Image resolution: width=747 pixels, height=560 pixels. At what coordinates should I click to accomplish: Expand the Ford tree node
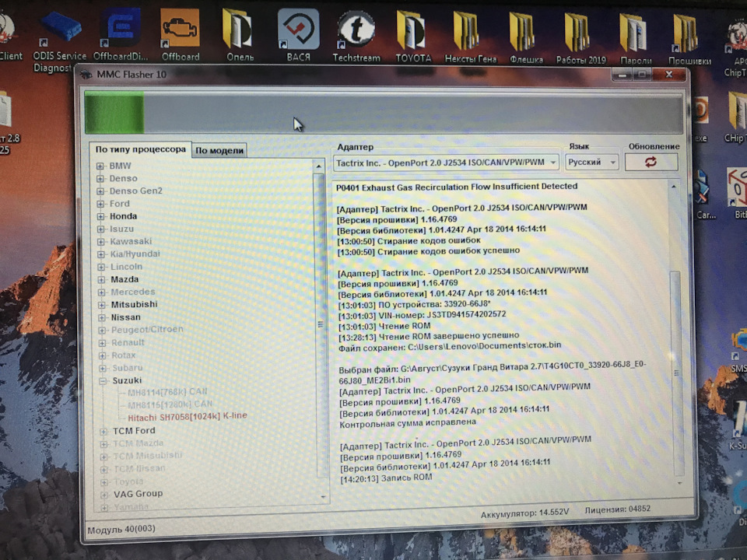point(100,204)
